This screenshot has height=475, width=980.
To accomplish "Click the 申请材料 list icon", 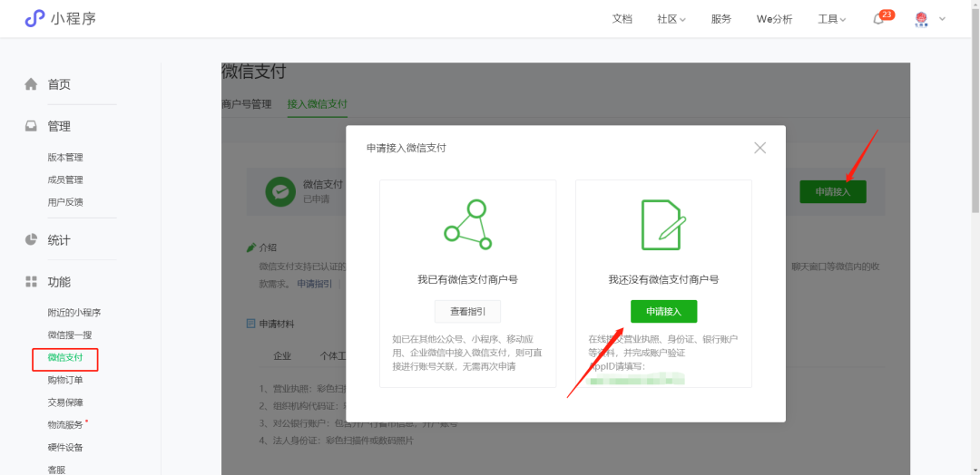I will coord(251,324).
